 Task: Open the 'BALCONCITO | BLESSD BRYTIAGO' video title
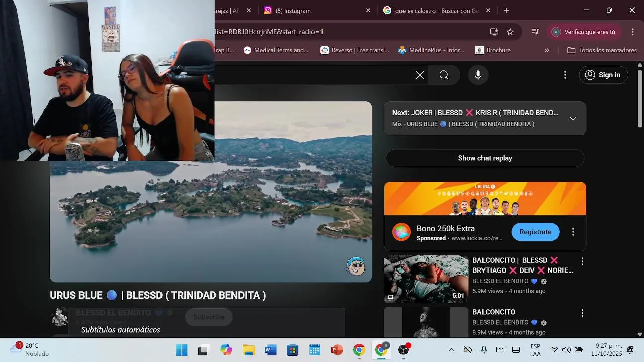click(x=522, y=265)
